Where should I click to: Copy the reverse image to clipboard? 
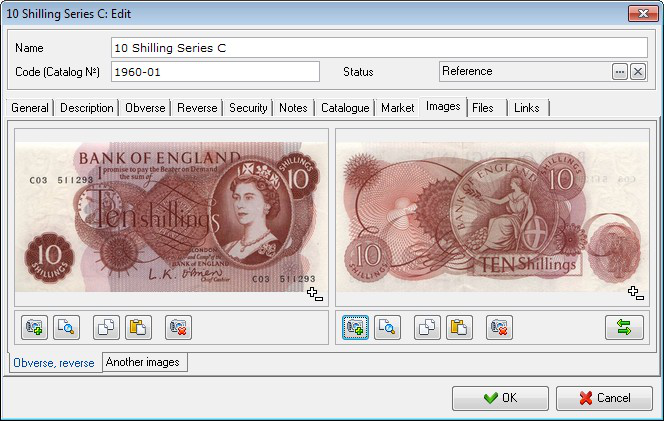coord(427,327)
